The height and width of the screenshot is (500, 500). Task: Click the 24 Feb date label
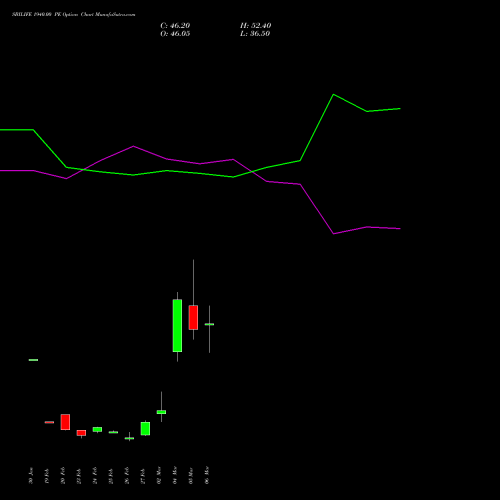pyautogui.click(x=95, y=476)
